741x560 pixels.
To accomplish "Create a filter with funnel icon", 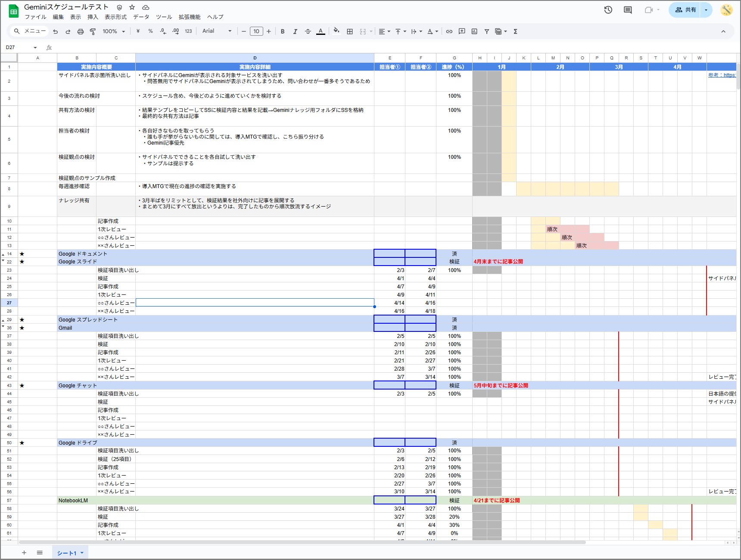I will [487, 31].
